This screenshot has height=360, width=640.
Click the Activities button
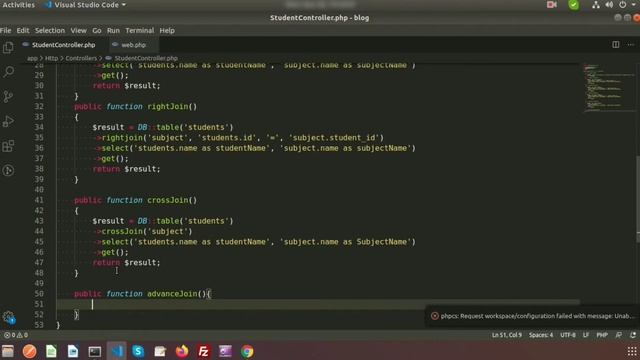pyautogui.click(x=18, y=5)
